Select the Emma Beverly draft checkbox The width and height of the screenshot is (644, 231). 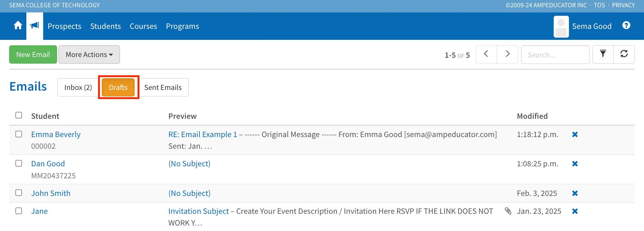click(x=19, y=134)
